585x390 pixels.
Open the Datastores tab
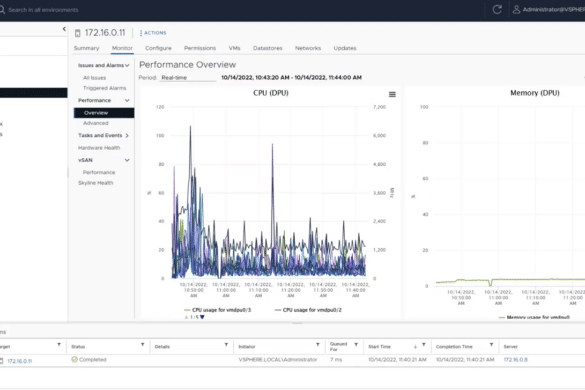268,48
